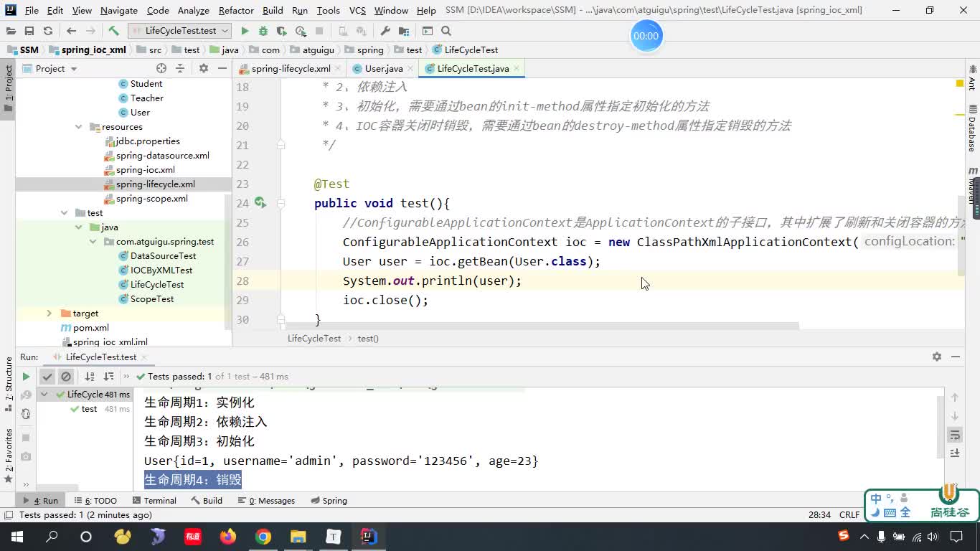
Task: Open the Database side tool window
Action: (x=972, y=128)
